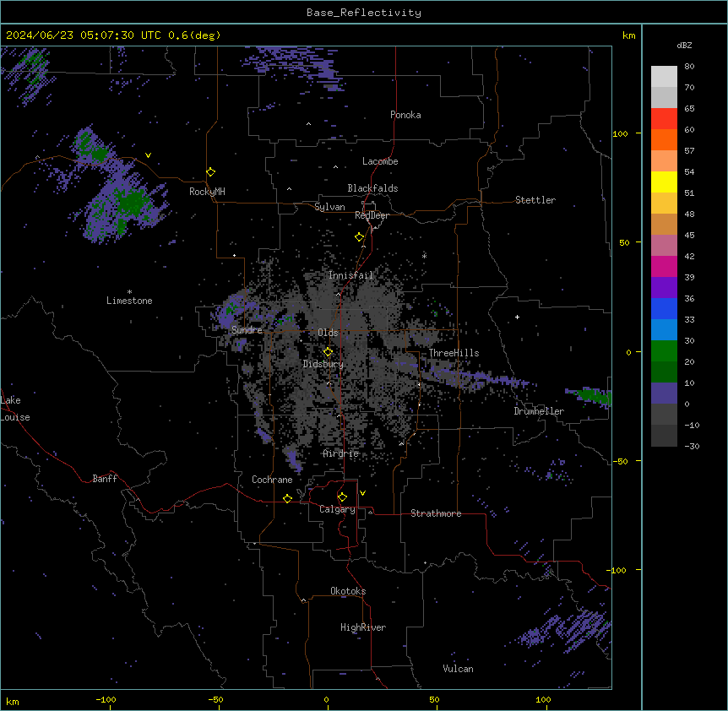Select the bright green legend swatch below 30
The width and height of the screenshot is (728, 711).
[664, 351]
